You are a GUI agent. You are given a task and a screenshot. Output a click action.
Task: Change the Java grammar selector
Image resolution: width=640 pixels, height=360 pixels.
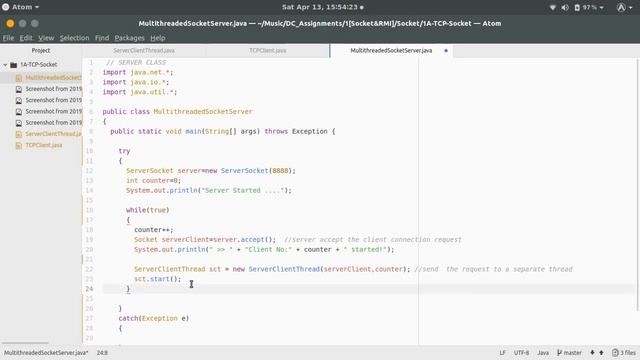[x=543, y=353]
